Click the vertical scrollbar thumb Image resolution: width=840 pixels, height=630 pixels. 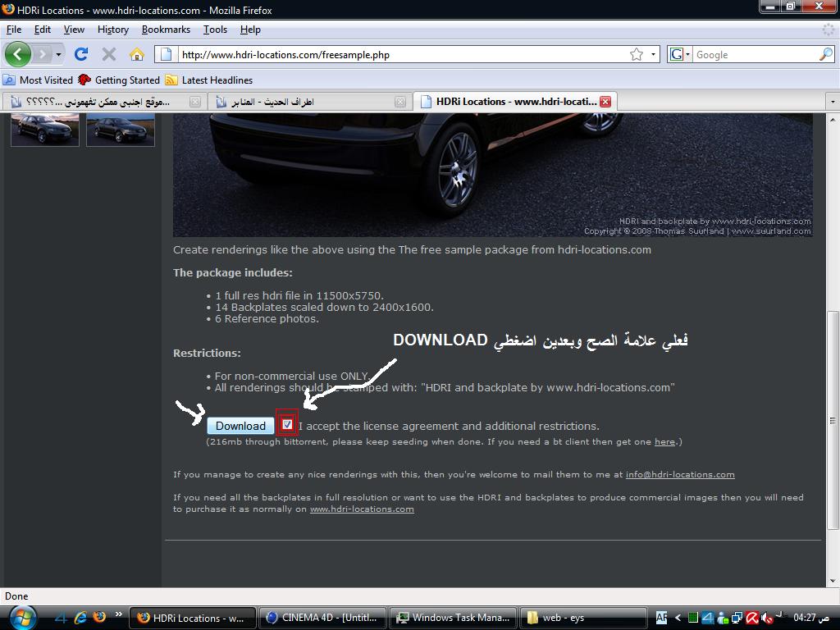coord(833,421)
